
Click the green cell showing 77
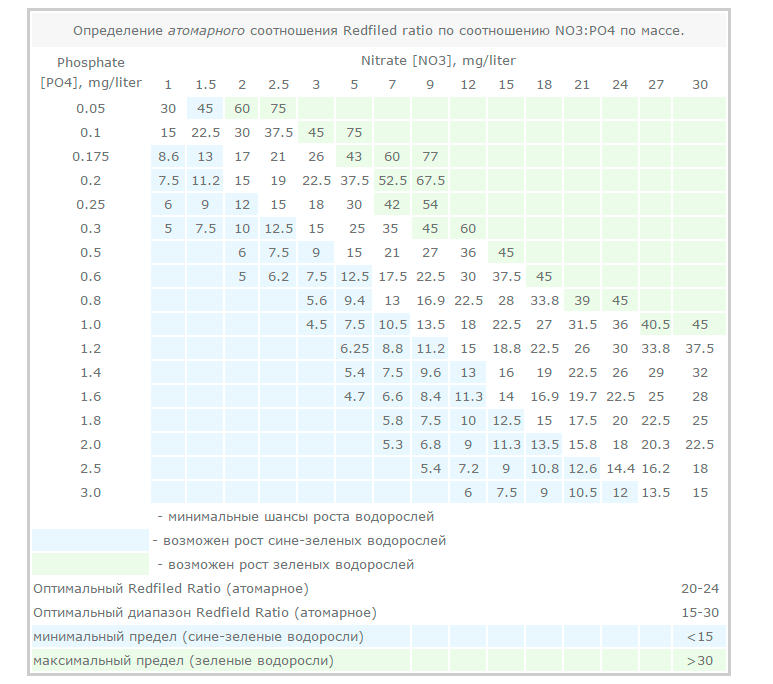coord(430,156)
